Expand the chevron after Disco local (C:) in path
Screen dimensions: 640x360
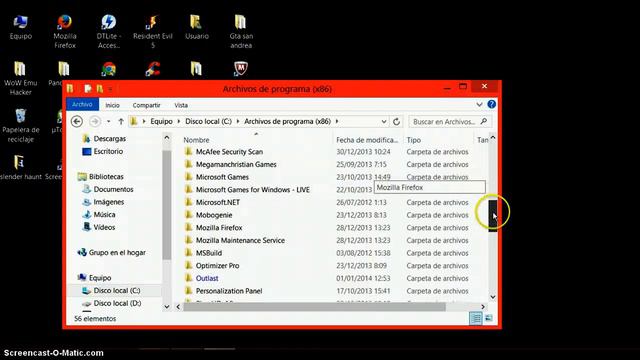pyautogui.click(x=238, y=121)
